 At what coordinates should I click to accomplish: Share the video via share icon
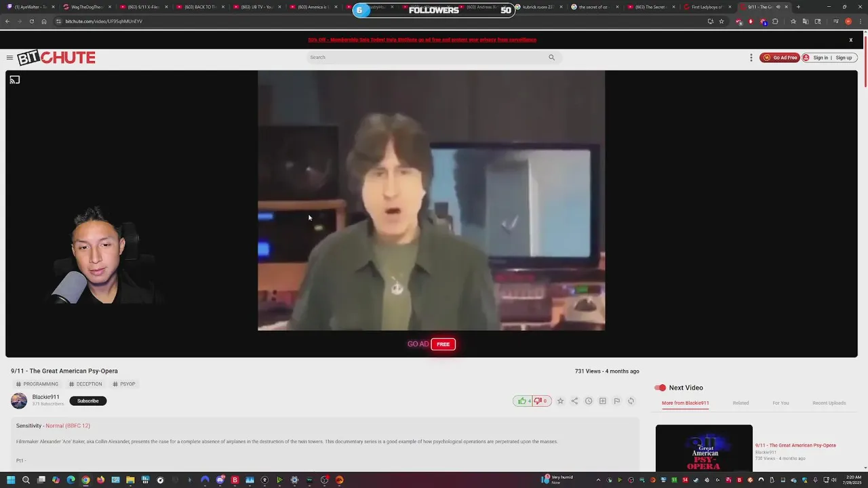point(574,401)
